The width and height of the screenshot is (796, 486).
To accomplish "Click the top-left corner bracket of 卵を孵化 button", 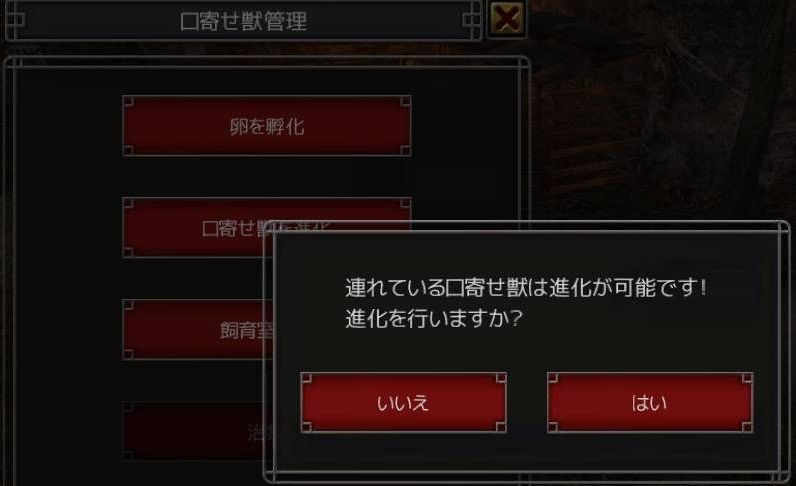I will click(128, 101).
